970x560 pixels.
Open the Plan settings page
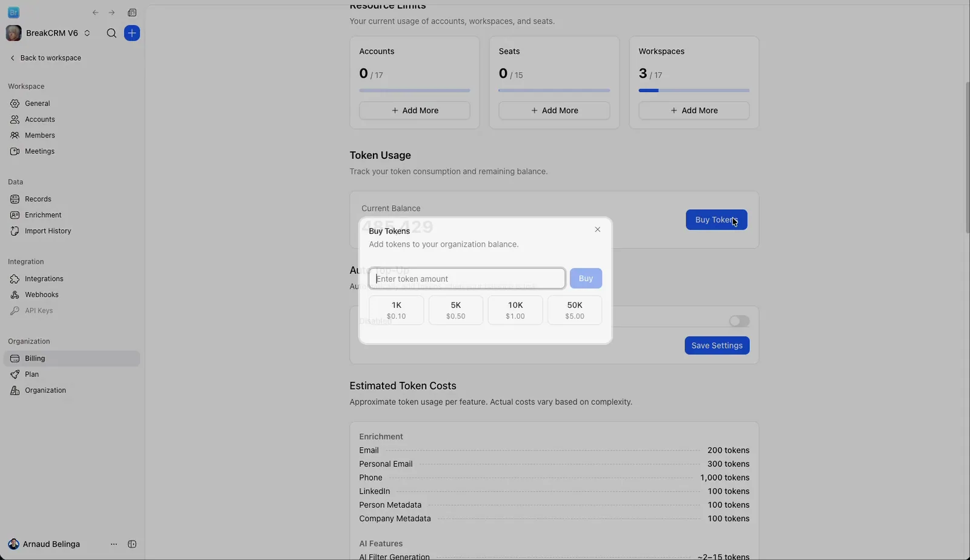(x=72, y=375)
